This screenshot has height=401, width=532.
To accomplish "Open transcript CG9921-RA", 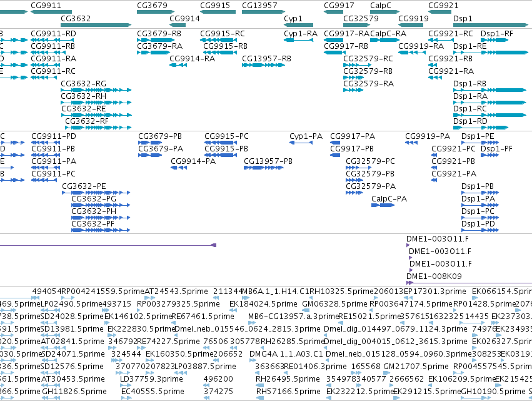I will tap(435, 78).
